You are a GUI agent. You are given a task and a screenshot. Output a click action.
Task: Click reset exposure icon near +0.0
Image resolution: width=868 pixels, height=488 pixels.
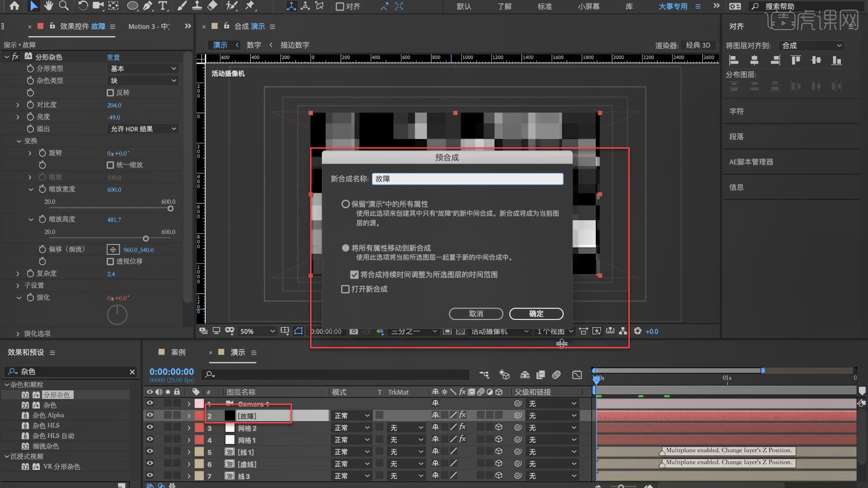pyautogui.click(x=637, y=331)
